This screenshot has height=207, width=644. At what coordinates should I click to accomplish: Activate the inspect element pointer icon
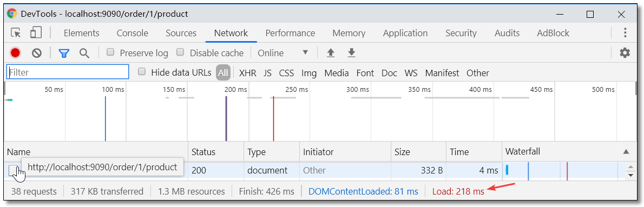click(x=16, y=33)
